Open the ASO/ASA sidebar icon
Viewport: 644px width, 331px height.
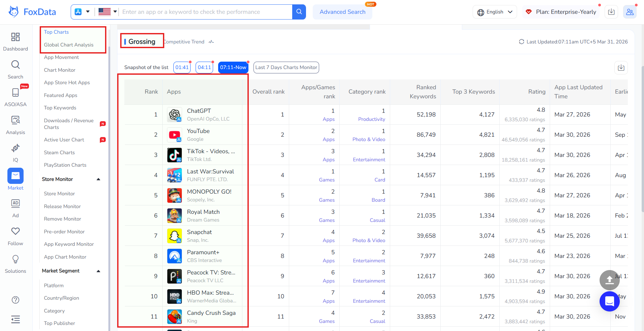click(x=15, y=93)
